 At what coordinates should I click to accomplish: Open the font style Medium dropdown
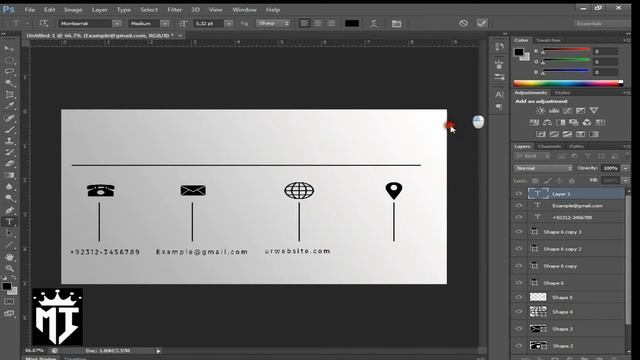(164, 24)
